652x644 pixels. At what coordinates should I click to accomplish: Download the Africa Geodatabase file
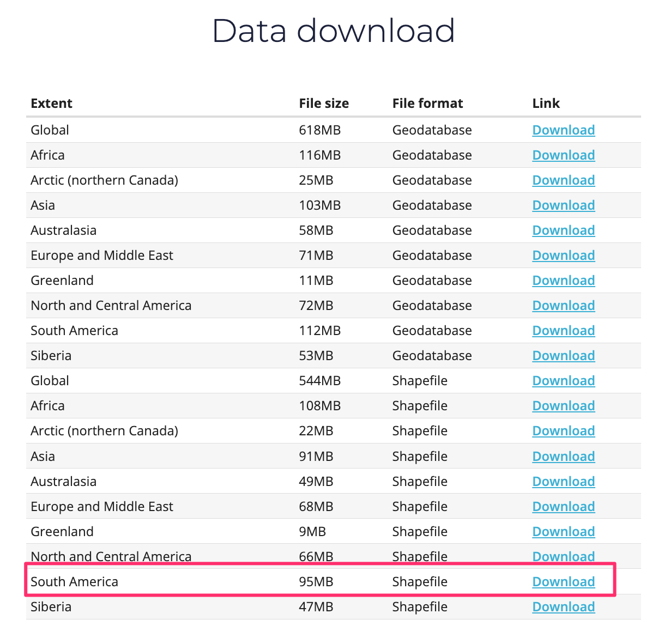coord(563,155)
